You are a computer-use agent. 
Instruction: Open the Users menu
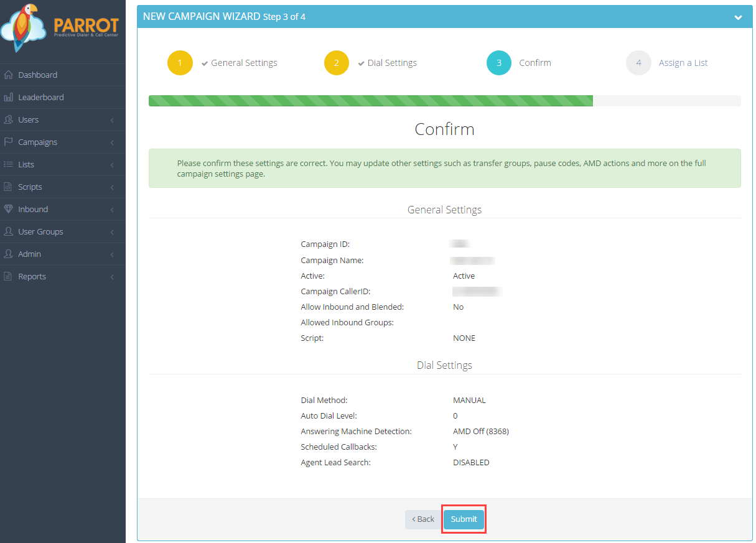[x=63, y=119]
